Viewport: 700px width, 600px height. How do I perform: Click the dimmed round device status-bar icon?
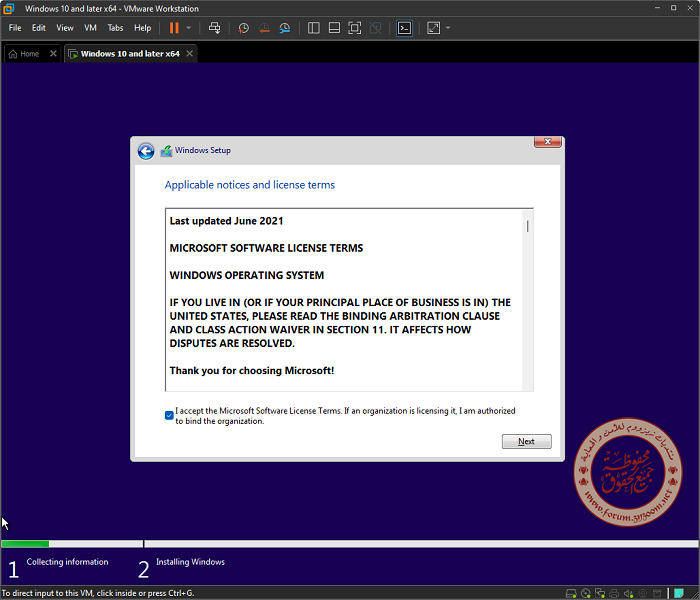click(643, 593)
